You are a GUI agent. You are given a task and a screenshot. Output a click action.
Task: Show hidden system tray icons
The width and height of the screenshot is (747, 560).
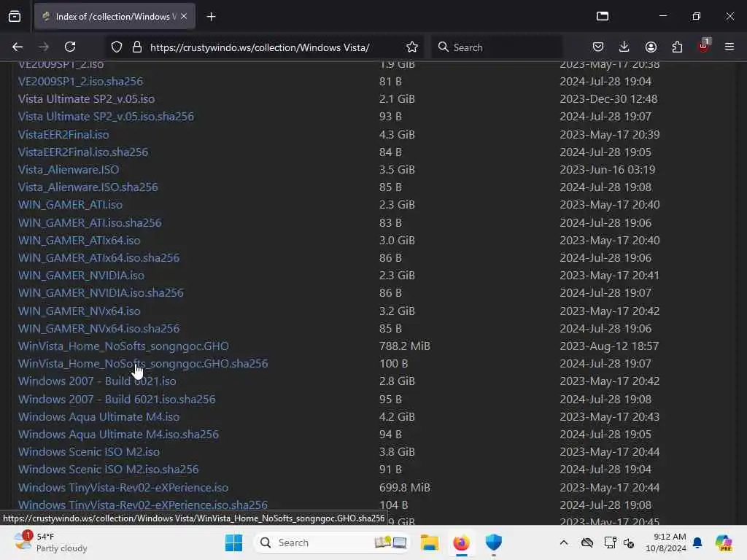[564, 542]
